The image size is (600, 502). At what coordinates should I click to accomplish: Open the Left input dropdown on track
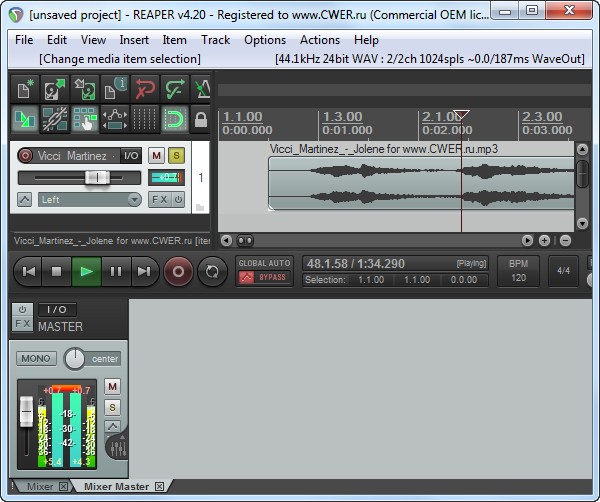(x=90, y=199)
